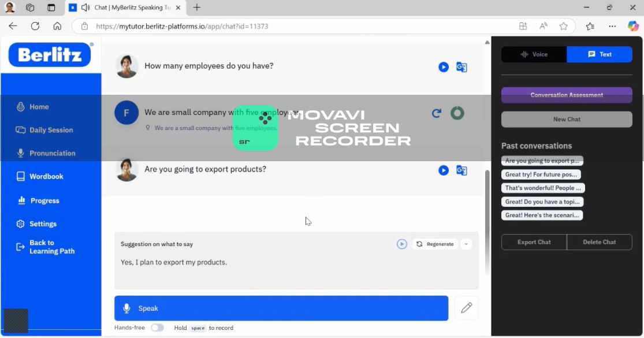Click the browser back arrow
Image resolution: width=644 pixels, height=338 pixels.
13,26
